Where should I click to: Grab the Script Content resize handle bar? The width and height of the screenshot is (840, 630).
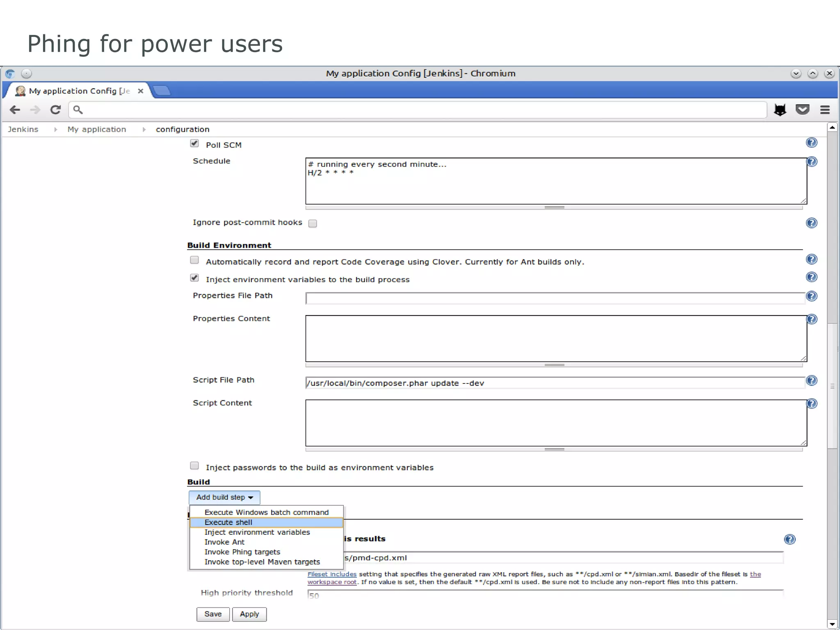coord(554,450)
